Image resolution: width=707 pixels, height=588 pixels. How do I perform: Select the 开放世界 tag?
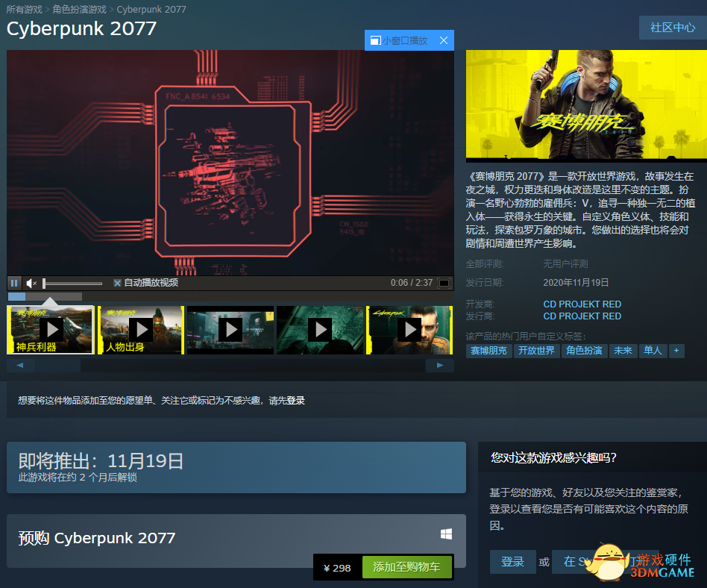point(536,351)
